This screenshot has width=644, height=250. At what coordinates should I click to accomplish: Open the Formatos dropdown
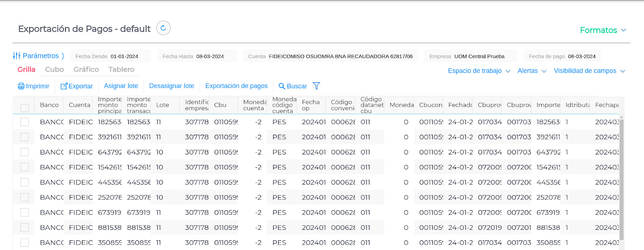click(603, 30)
